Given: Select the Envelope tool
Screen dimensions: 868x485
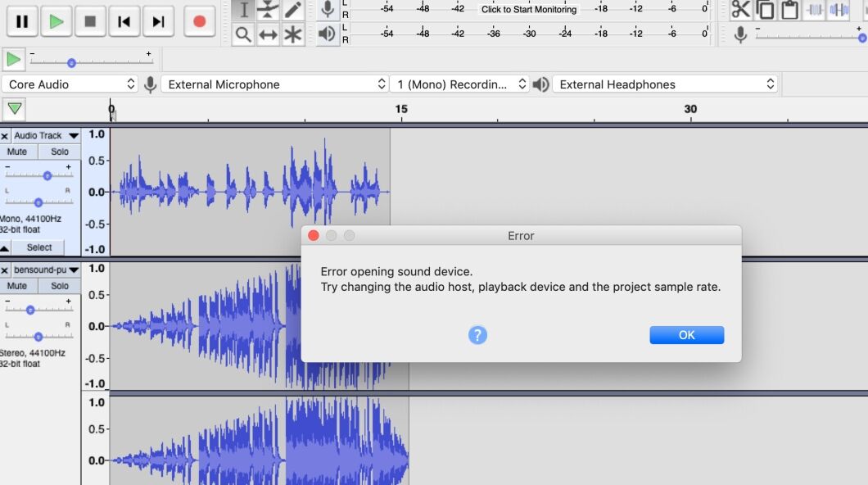Looking at the screenshot, I should 267,11.
